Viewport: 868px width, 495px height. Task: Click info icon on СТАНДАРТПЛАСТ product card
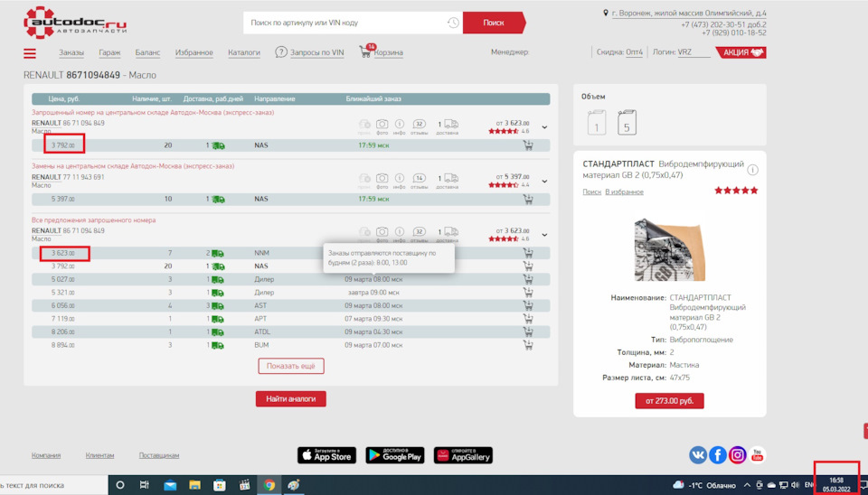[x=752, y=170]
